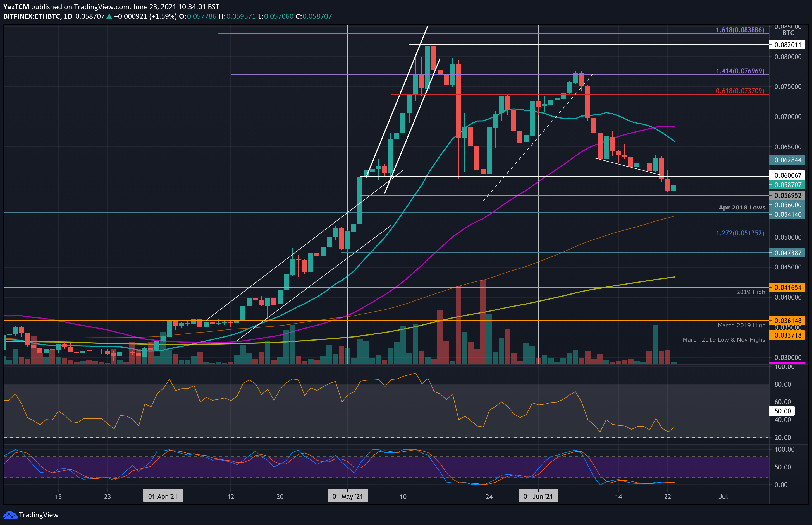Click the BITFINEX:ETHBTC symbol title
Viewport: 812px width, 525px height.
[x=31, y=16]
